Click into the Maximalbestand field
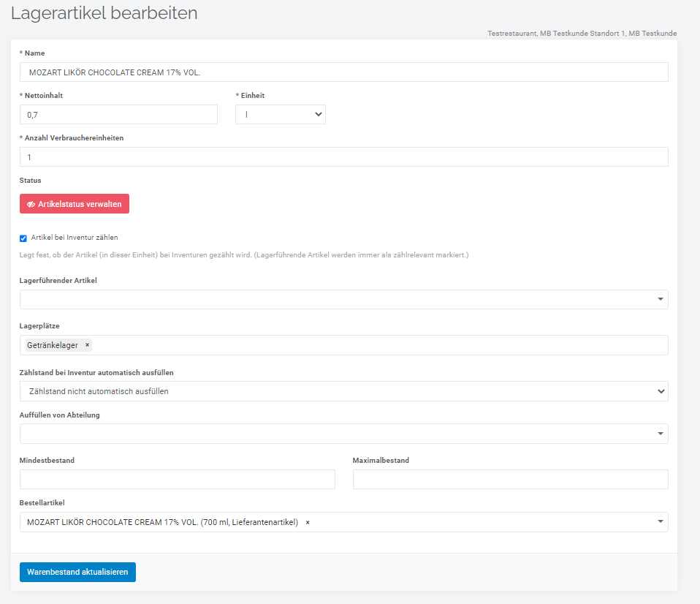700x604 pixels. point(510,479)
